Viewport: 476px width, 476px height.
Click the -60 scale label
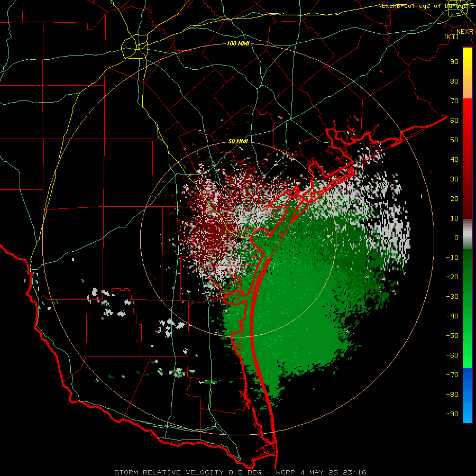(x=452, y=355)
